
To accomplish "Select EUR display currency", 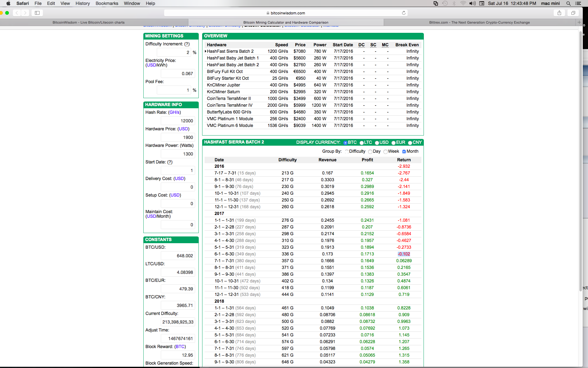I will [394, 143].
